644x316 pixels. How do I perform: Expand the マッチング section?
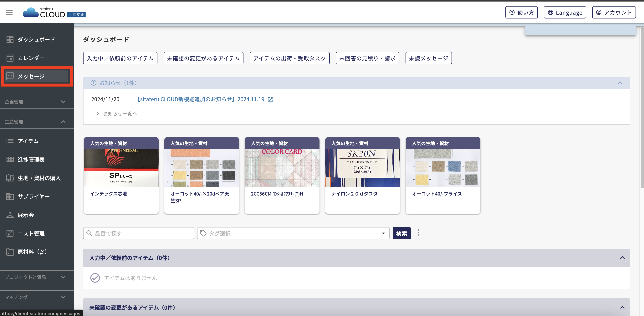coord(37,297)
